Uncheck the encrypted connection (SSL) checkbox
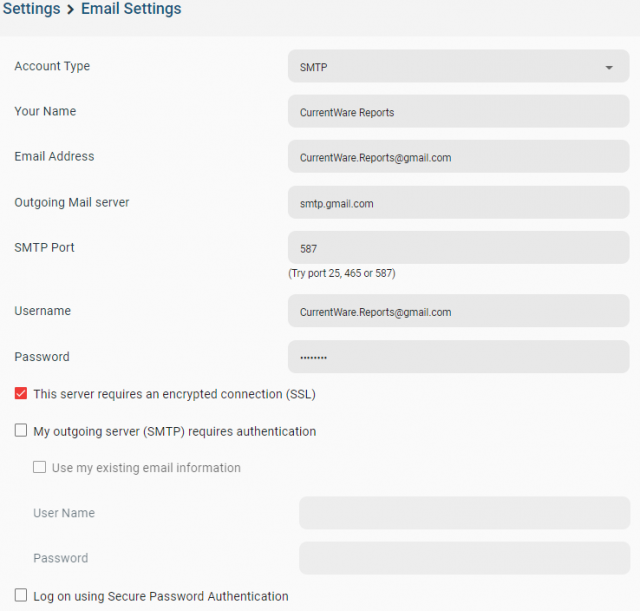640x611 pixels. click(21, 393)
